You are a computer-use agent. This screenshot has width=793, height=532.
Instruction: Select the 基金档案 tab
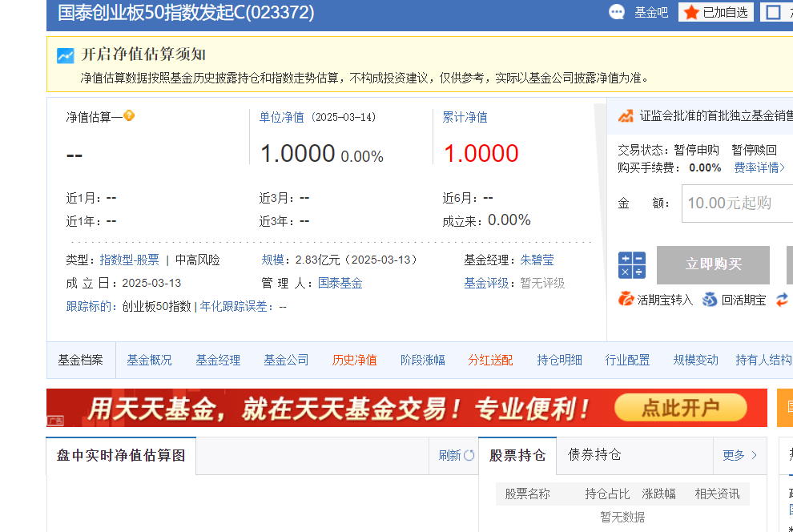[x=80, y=360]
